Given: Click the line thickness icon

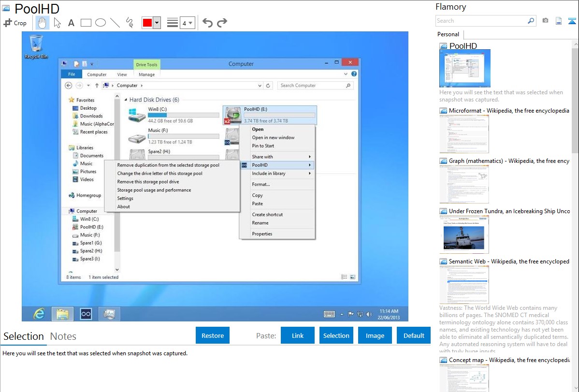Looking at the screenshot, I should coord(173,23).
